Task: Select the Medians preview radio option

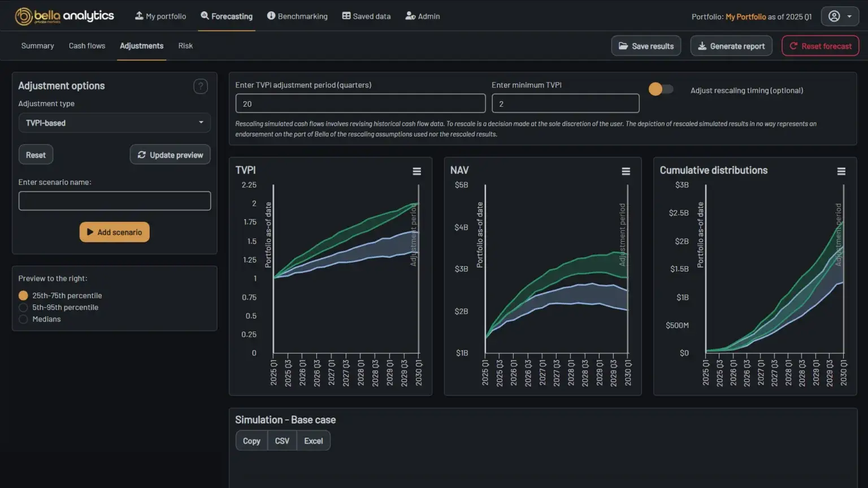Action: (23, 319)
